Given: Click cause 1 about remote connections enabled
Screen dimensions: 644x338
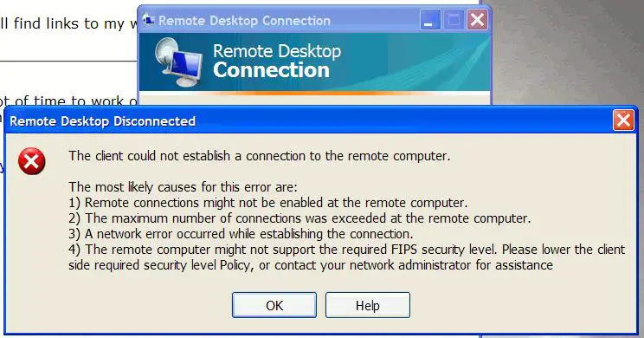Looking at the screenshot, I should coord(268,203).
